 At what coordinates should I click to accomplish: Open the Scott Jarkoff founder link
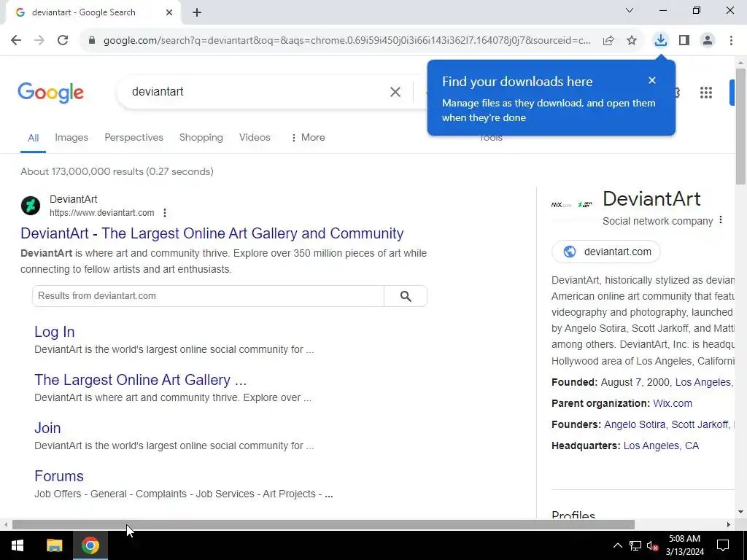tap(700, 424)
